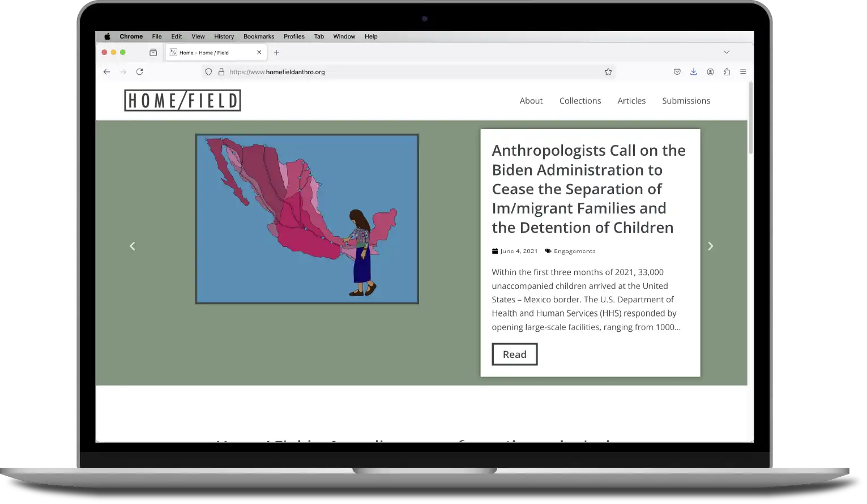Open the downloads arrow icon

pos(693,72)
